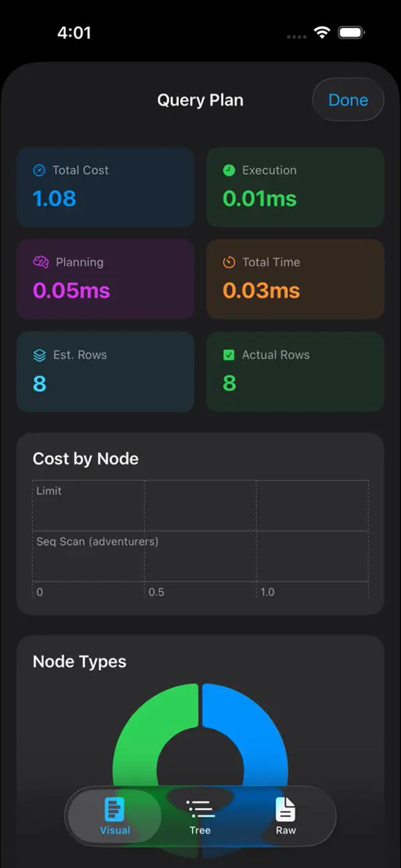Tap Done to close Query Plan

tap(348, 99)
